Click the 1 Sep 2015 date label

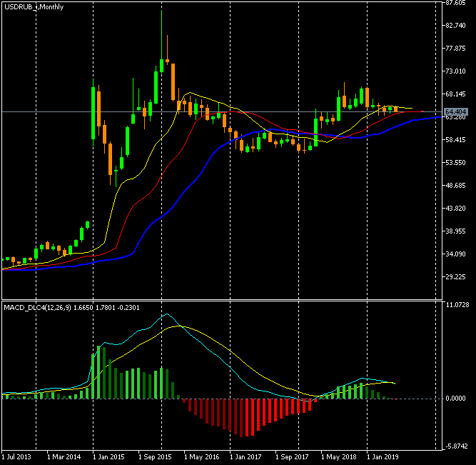pyautogui.click(x=155, y=457)
